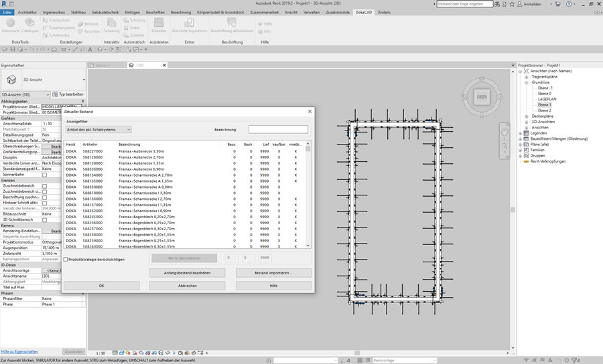The height and width of the screenshot is (364, 603).
Task: Open the Stahlbau ribbon tab
Action: coord(78,12)
